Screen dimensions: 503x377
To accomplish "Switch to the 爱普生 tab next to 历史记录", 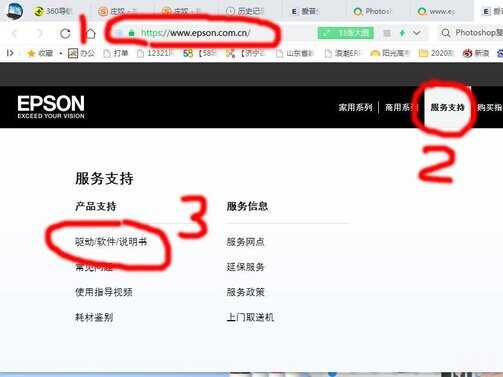I will coord(305,11).
